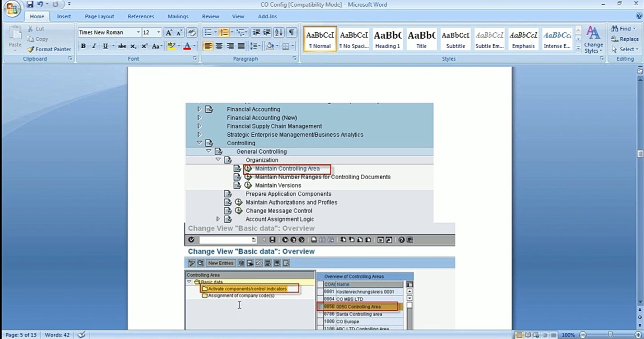Screen dimensions: 644x339
Task: Open the Change Styles menu
Action: 593,40
